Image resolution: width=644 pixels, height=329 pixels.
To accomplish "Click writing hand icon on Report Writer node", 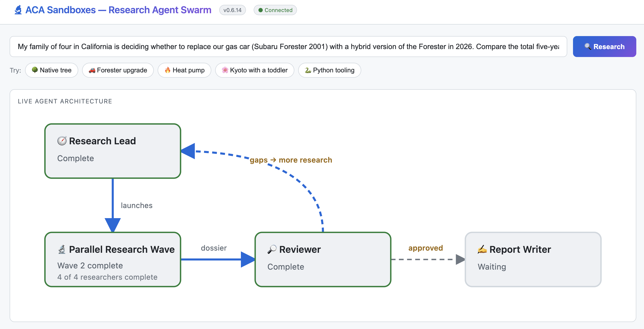I will click(482, 249).
